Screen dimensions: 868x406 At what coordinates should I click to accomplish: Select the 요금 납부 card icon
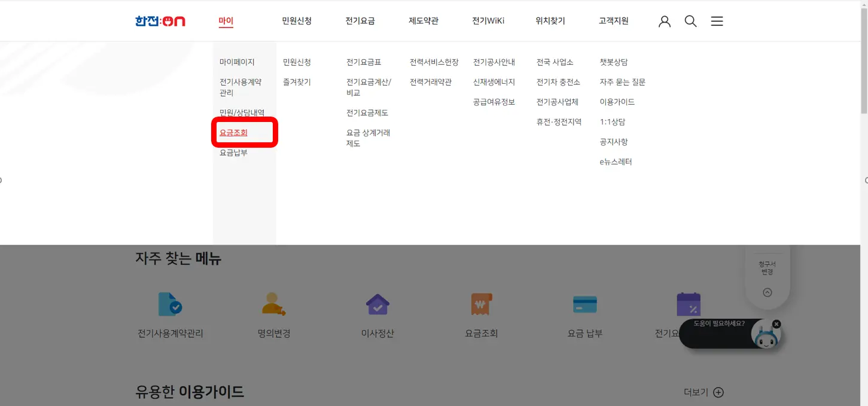tap(585, 308)
